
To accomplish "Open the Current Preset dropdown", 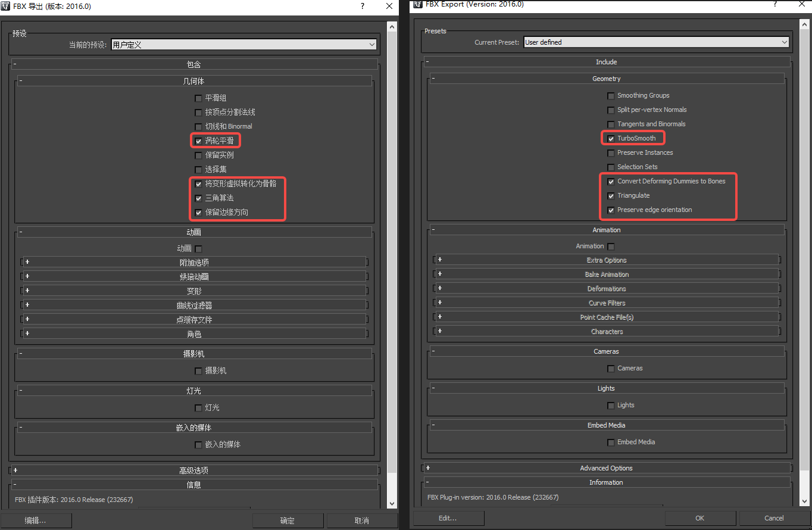I will click(x=656, y=42).
